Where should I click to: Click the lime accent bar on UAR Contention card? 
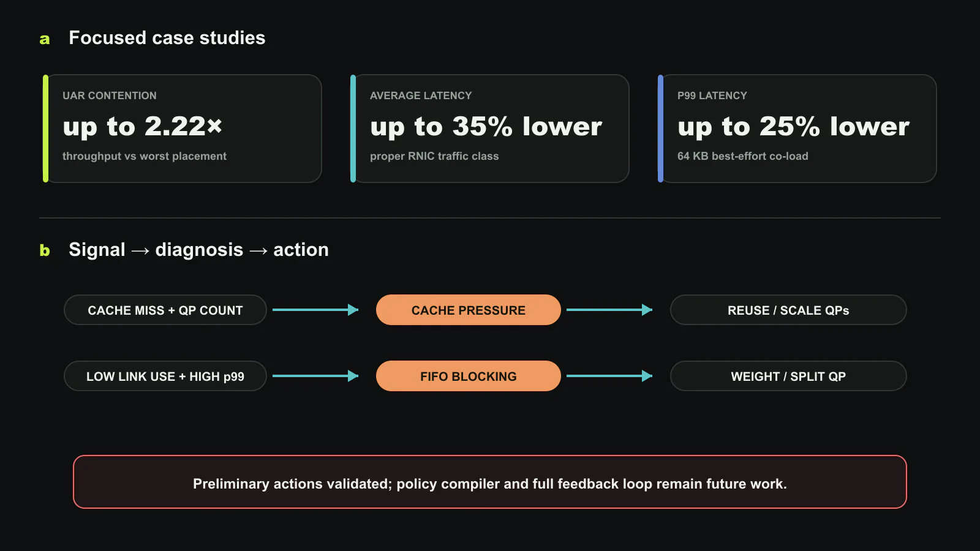(45, 129)
